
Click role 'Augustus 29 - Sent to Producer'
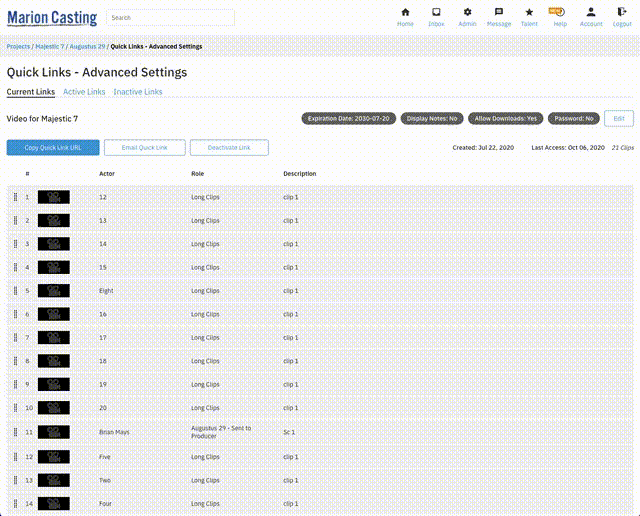click(221, 432)
